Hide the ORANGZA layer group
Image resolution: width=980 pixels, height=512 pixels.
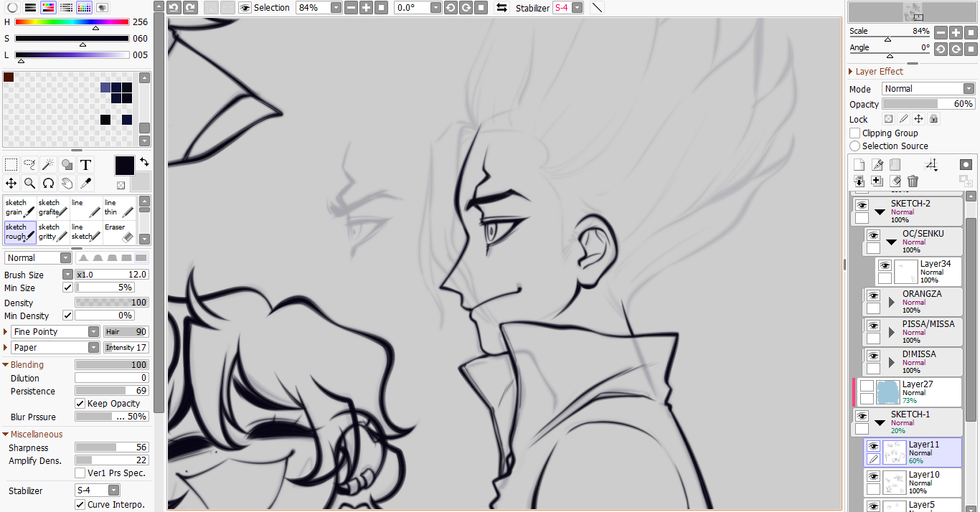873,295
